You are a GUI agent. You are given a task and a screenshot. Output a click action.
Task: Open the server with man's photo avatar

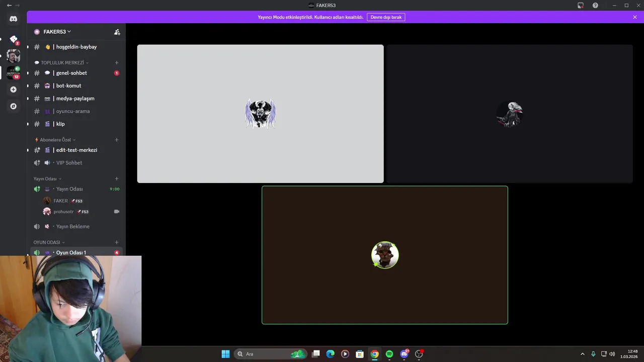point(14,56)
